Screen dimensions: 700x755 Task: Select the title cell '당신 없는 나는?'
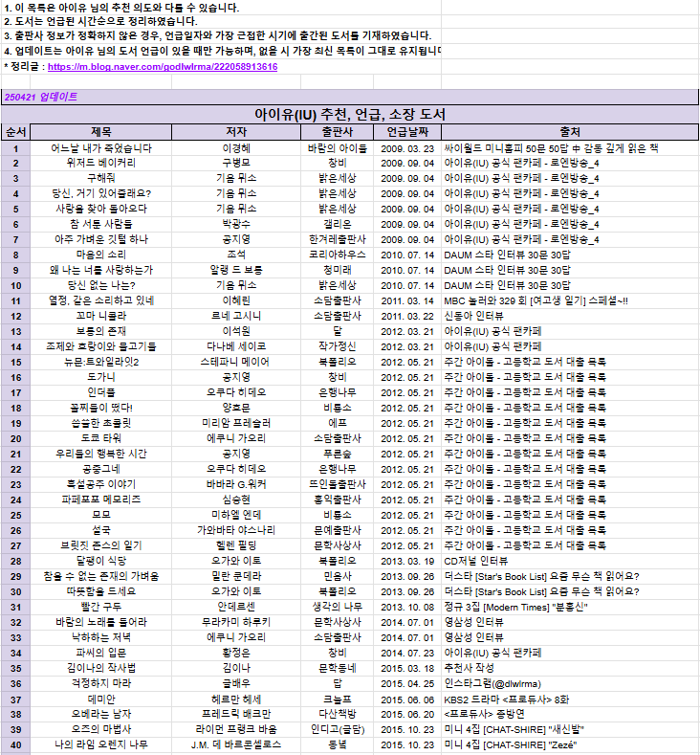(x=101, y=286)
